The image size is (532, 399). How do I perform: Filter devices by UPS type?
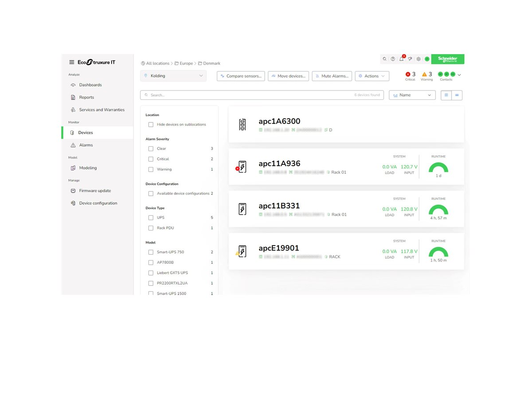pos(151,217)
